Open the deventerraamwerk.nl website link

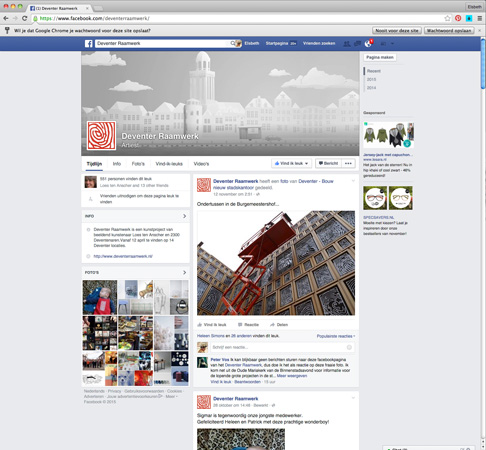tap(123, 256)
